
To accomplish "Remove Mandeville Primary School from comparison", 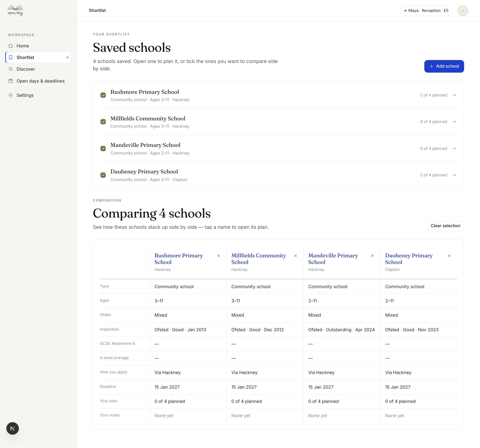I will (x=372, y=256).
